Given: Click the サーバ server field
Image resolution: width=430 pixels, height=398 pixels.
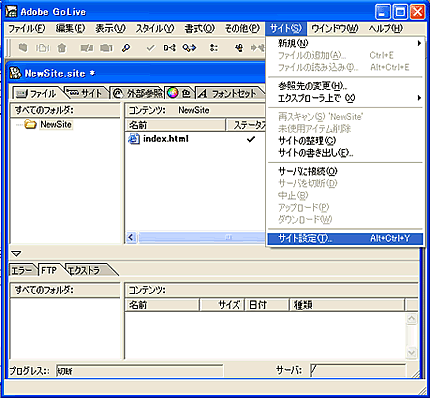Looking at the screenshot, I should coord(358,370).
